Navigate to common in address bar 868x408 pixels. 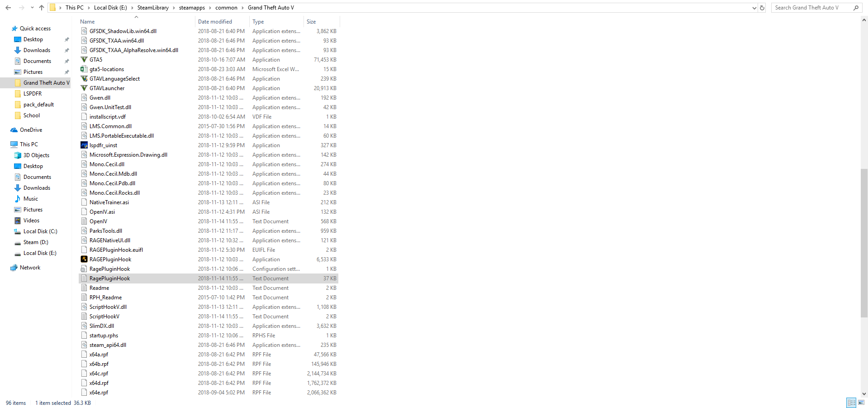pyautogui.click(x=226, y=8)
